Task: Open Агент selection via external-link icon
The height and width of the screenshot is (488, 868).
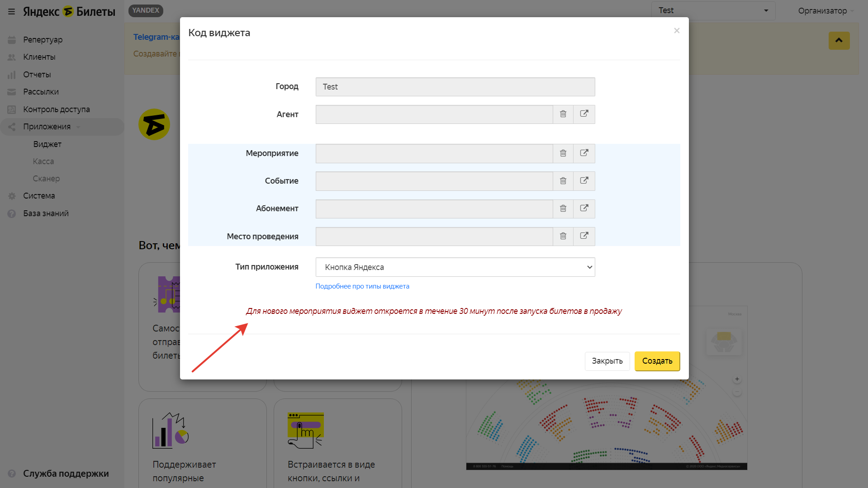Action: tap(584, 114)
